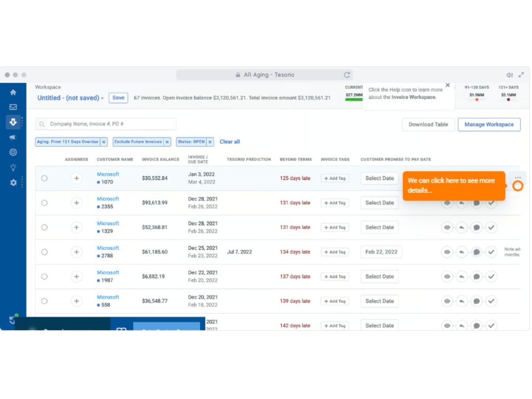This screenshot has width=532, height=399.
Task: Click the eye icon for invoice 558
Action: click(x=447, y=301)
